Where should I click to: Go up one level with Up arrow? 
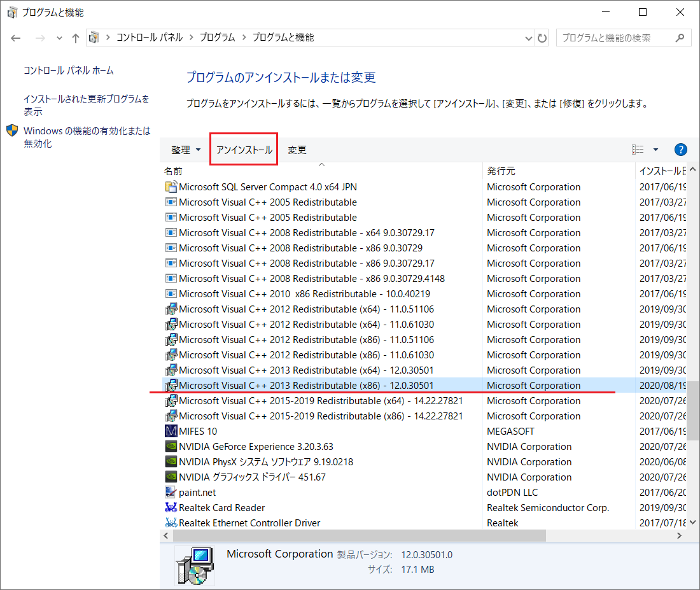click(x=76, y=38)
